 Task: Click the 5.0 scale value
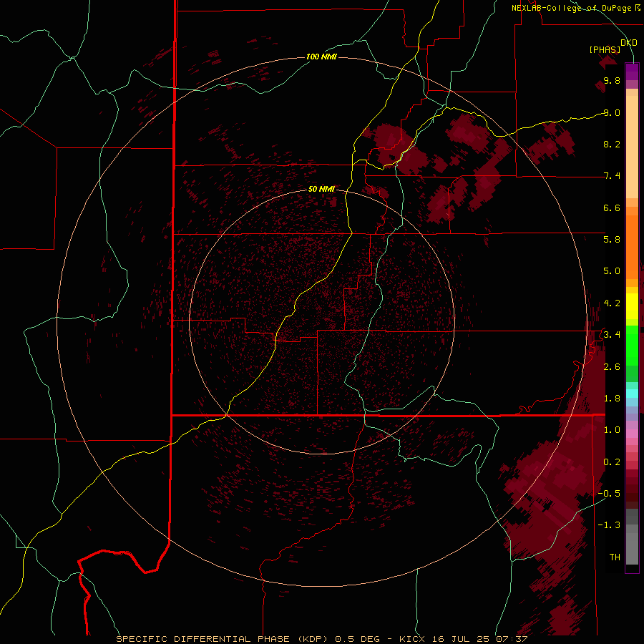(x=612, y=271)
